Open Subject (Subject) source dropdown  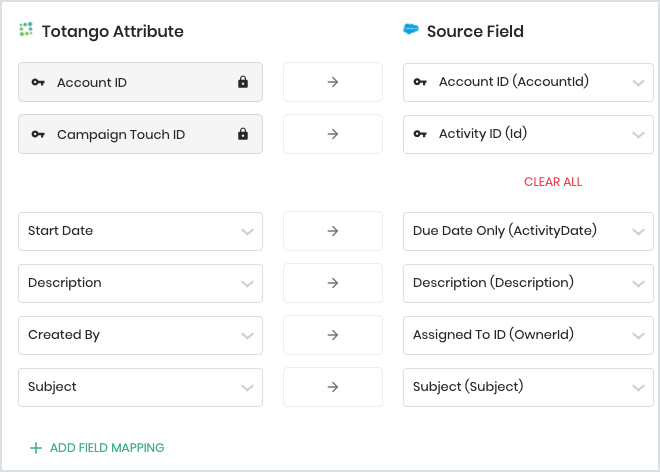[528, 387]
